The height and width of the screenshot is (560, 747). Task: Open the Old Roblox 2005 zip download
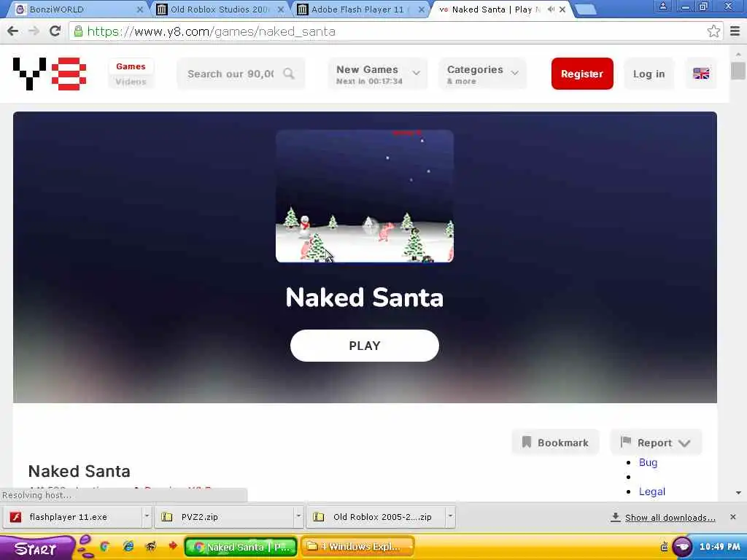pos(376,517)
